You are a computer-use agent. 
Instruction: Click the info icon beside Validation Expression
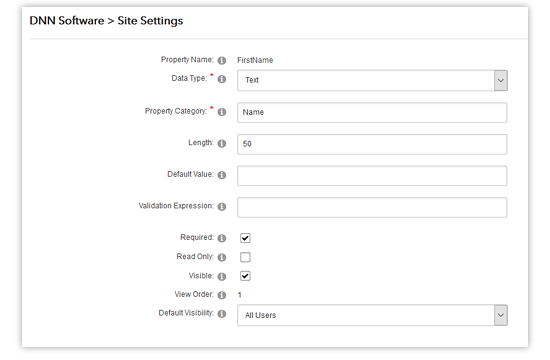point(222,207)
